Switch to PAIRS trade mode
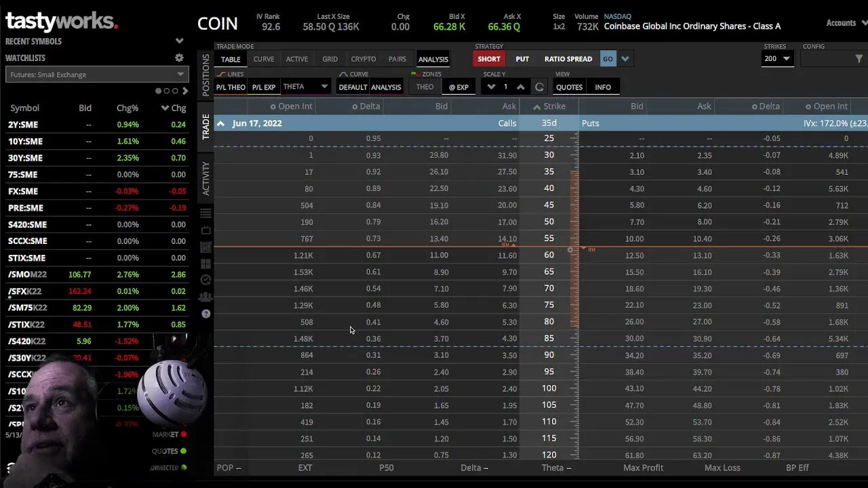The height and width of the screenshot is (488, 868). click(397, 59)
